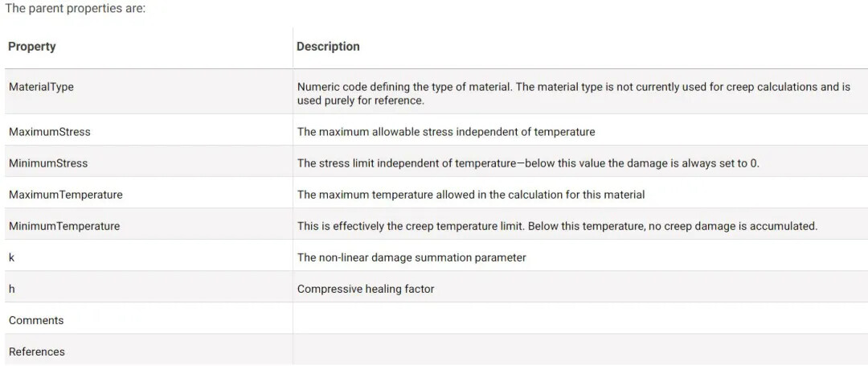
Task: Click the Description column header
Action: [x=328, y=47]
